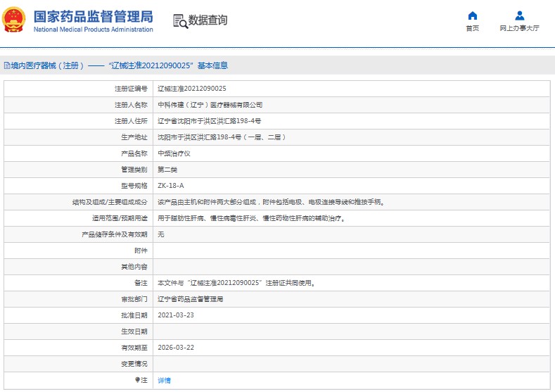Click product name 中频治疗仪
The width and height of the screenshot is (555, 392).
point(174,153)
